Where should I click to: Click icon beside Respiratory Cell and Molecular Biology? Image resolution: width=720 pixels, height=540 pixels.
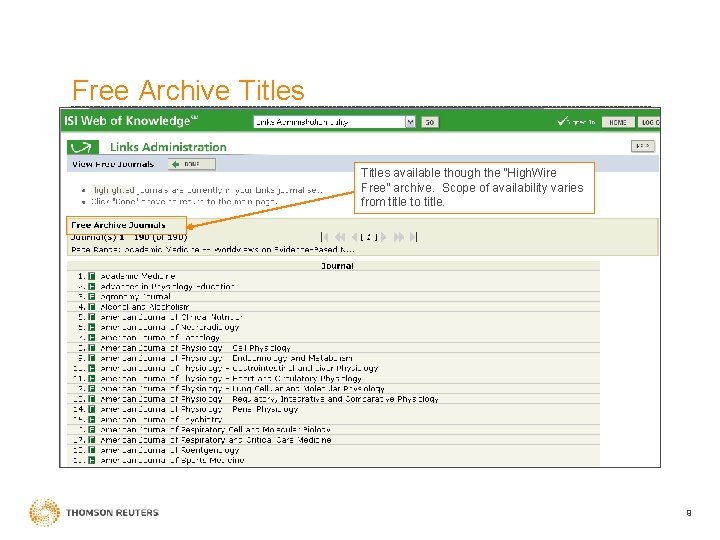tap(92, 429)
